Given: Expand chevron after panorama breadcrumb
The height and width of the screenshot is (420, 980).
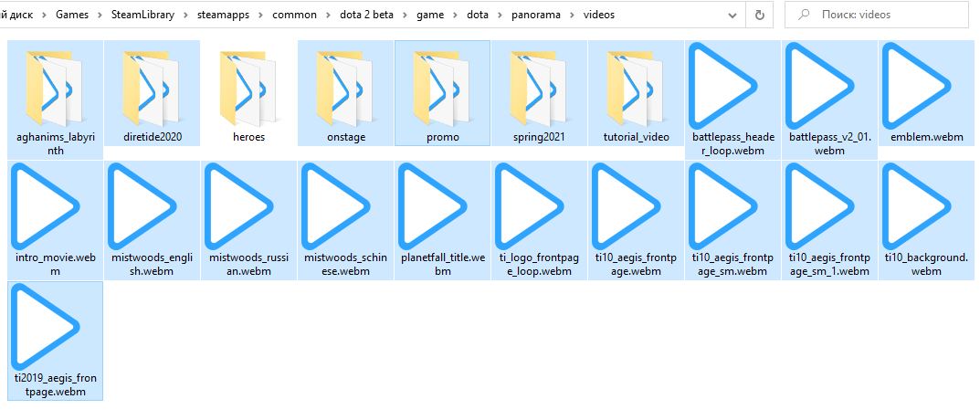Looking at the screenshot, I should pos(572,15).
